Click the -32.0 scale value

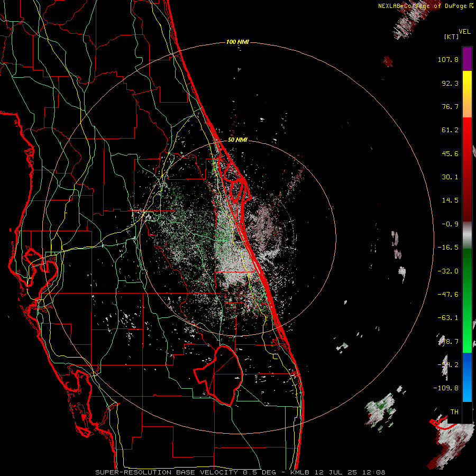pyautogui.click(x=448, y=271)
